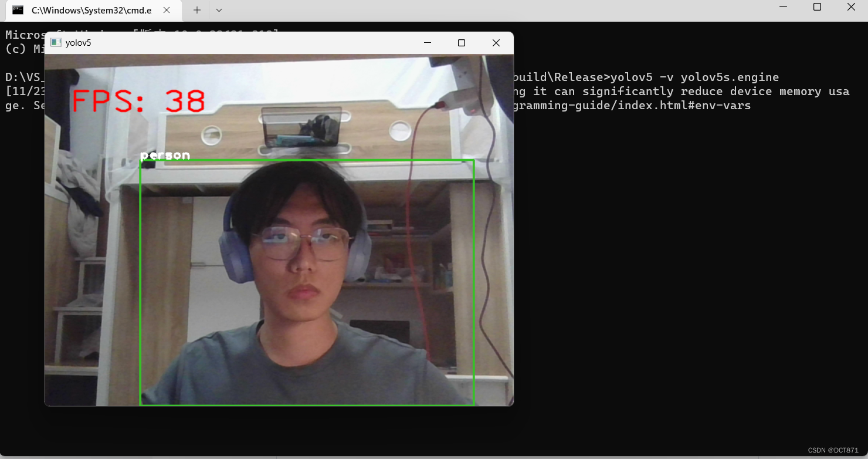868x459 pixels.
Task: Close the cmd.exe tab via its X icon
Action: click(165, 10)
